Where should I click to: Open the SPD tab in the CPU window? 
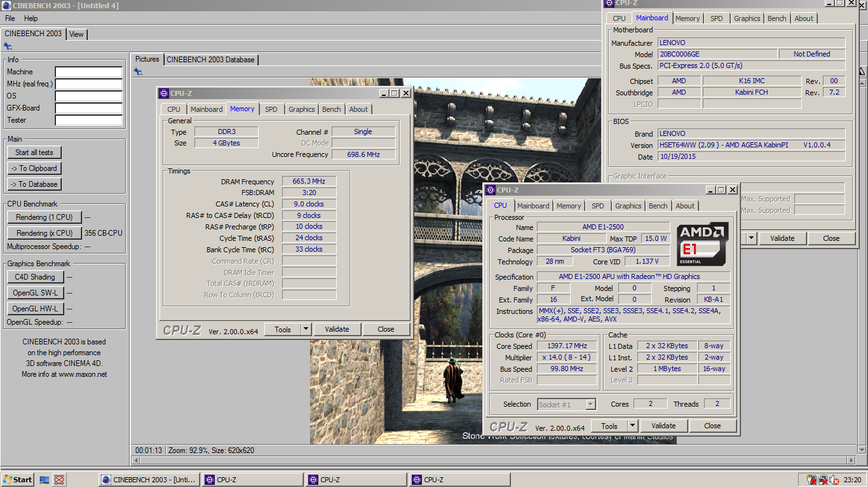[598, 206]
